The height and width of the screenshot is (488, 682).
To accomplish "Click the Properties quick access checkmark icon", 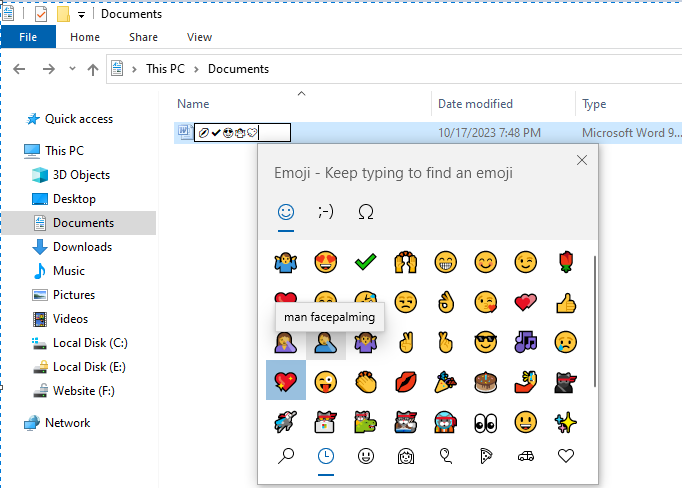I will point(41,14).
